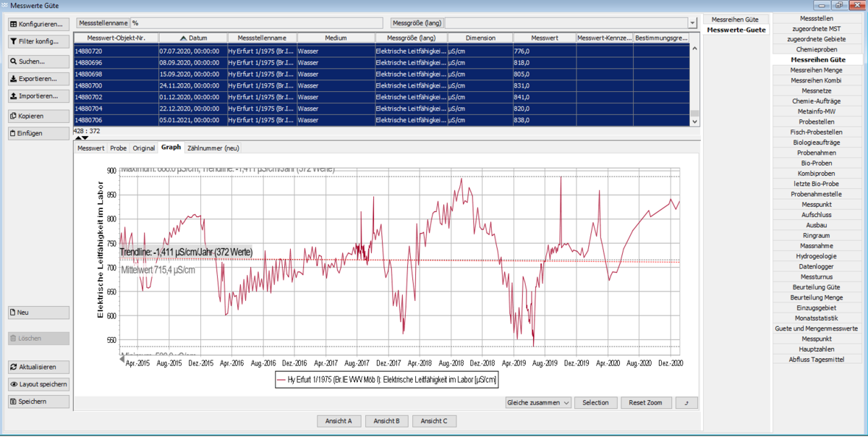Click the split pane collapse-up arrow
Viewport: 868px width, 437px height.
78,137
